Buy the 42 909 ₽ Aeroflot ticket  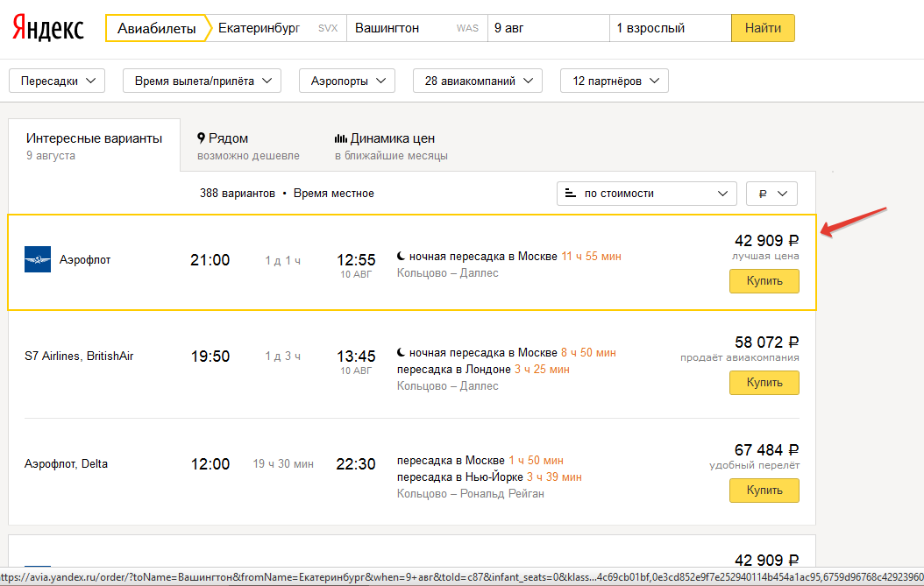pyautogui.click(x=764, y=281)
